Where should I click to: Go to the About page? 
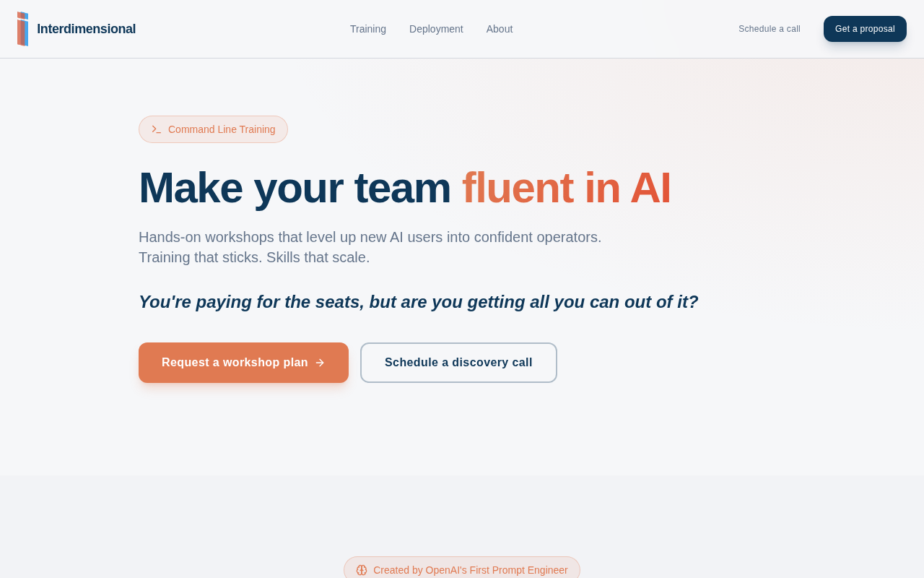point(500,29)
